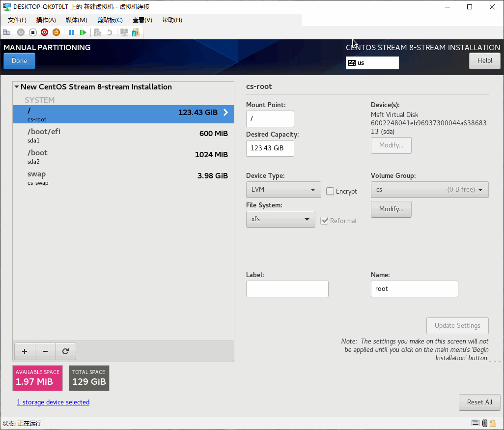The height and width of the screenshot is (430, 504).
Task: Click the Update Settings button
Action: (457, 326)
